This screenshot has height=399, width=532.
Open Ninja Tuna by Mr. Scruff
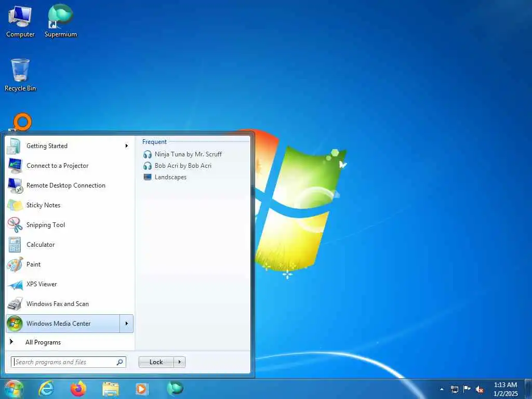pos(188,154)
